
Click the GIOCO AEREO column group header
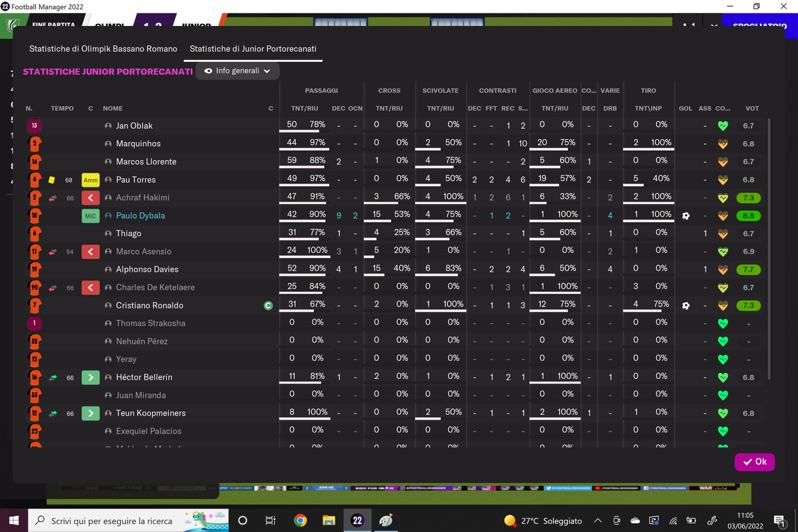coord(555,90)
